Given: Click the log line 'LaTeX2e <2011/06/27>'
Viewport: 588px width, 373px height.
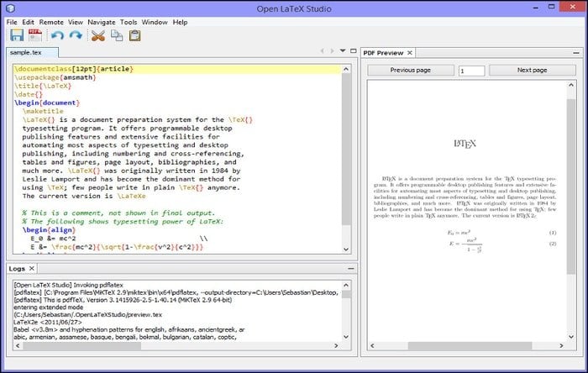Looking at the screenshot, I should pos(47,322).
